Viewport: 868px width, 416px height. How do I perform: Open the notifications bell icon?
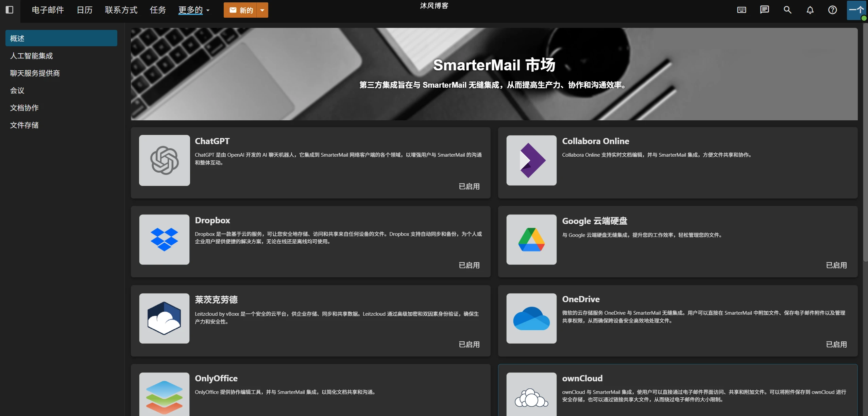810,10
